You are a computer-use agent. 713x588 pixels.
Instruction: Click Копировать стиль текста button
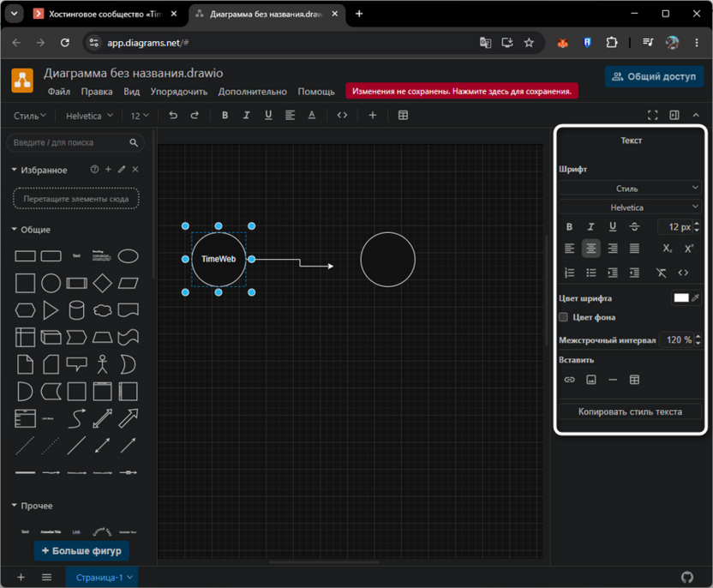630,411
